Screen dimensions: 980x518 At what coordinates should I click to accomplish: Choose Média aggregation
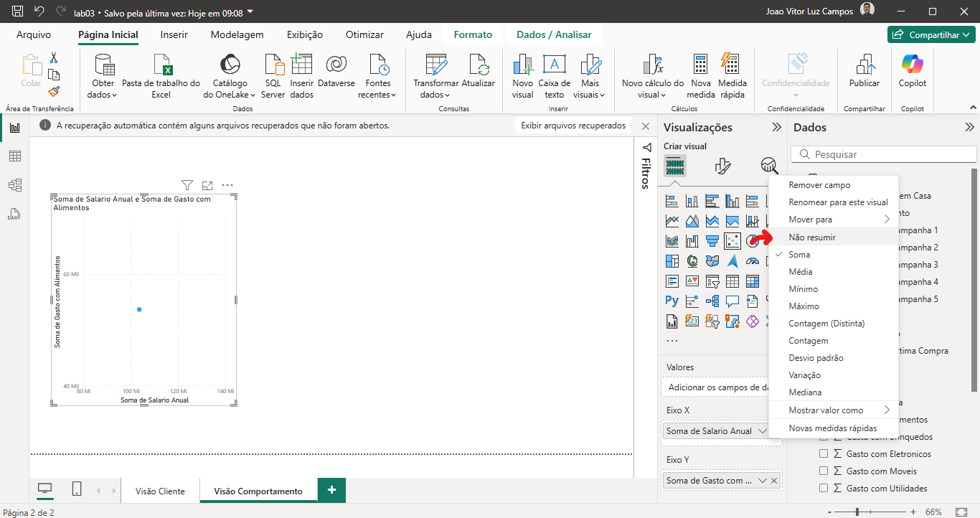[801, 272]
